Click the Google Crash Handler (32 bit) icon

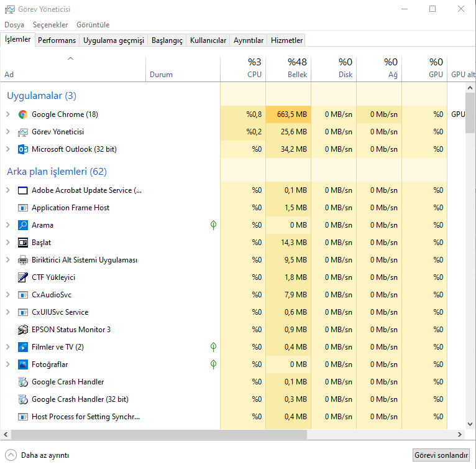pos(23,399)
